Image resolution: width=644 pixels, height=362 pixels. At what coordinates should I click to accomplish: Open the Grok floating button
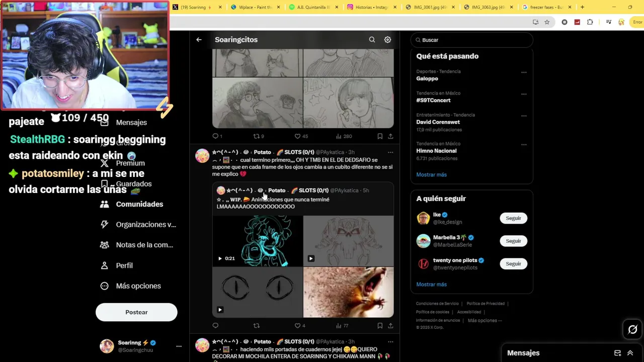(632, 330)
